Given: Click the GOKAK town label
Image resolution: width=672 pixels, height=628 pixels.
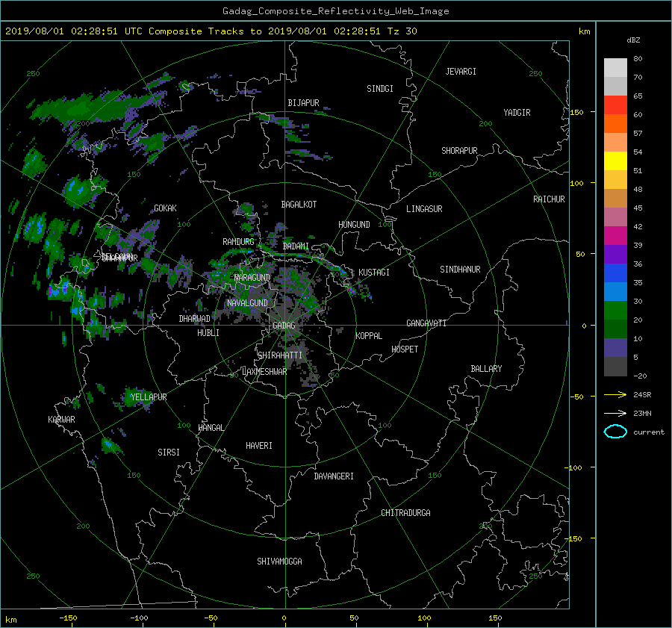Looking at the screenshot, I should (165, 208).
